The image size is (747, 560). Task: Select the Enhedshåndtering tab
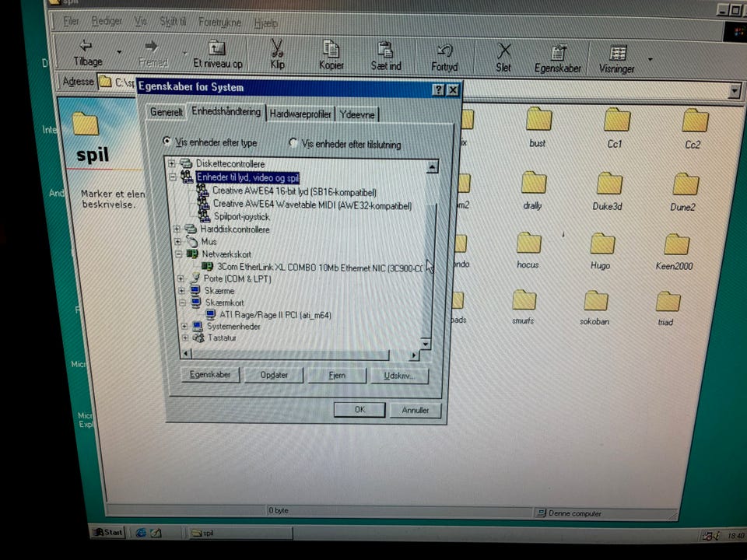226,111
